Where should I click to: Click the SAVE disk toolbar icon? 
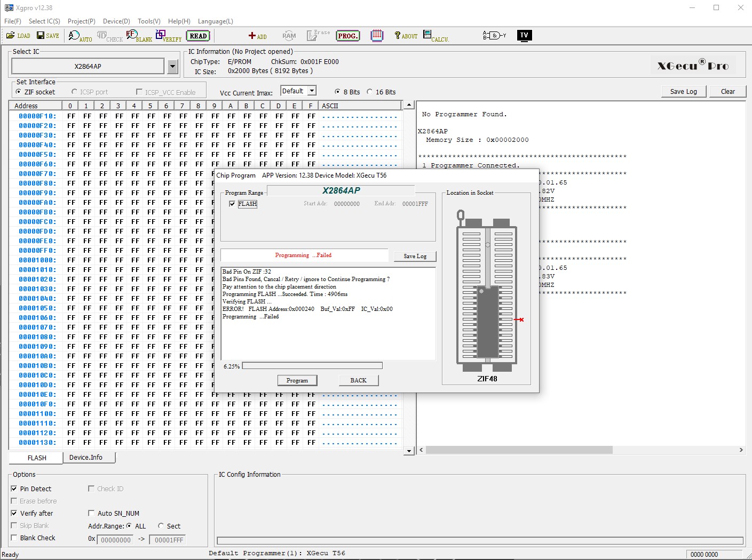click(48, 36)
